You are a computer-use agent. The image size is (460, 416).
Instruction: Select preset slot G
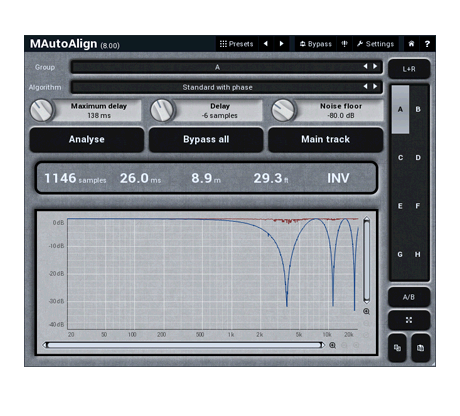400,254
